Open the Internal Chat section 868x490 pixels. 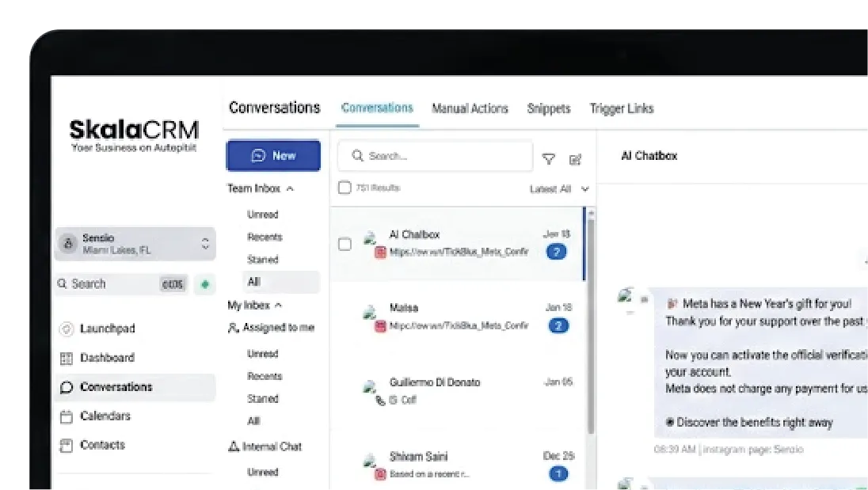click(265, 446)
